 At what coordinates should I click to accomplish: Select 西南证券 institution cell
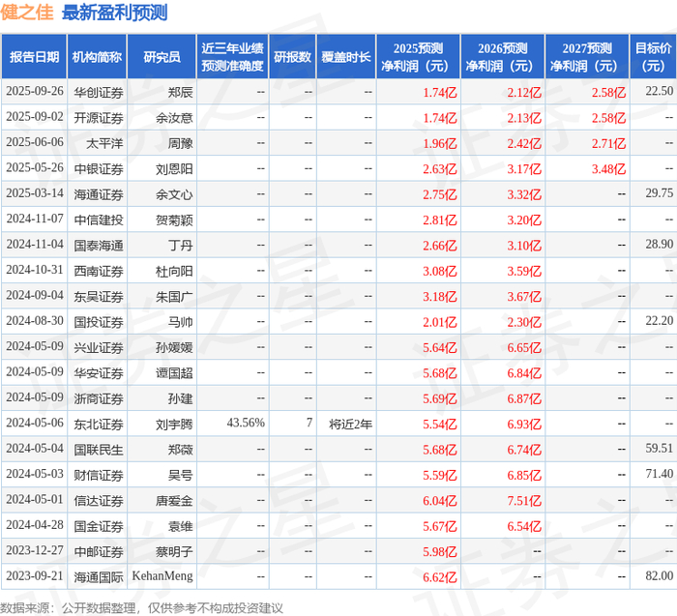tap(99, 271)
